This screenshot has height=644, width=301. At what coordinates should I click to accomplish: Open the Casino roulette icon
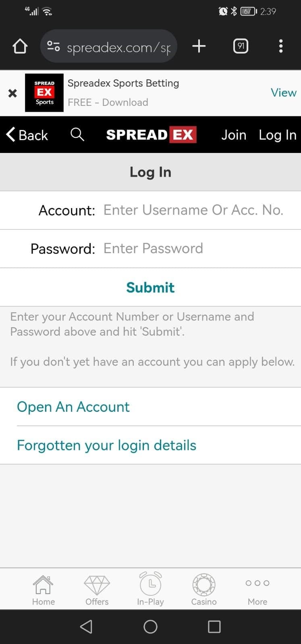coord(203,589)
